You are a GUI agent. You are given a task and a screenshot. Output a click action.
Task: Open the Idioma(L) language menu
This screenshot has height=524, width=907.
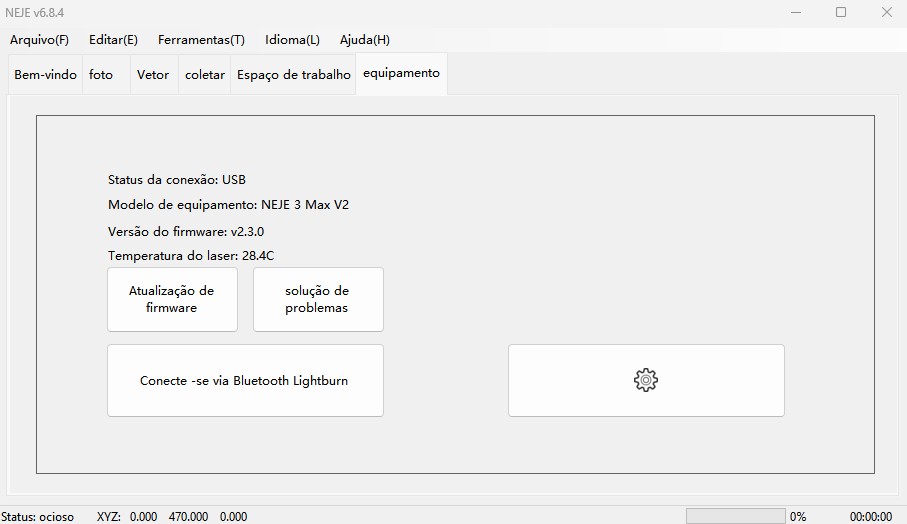[292, 40]
